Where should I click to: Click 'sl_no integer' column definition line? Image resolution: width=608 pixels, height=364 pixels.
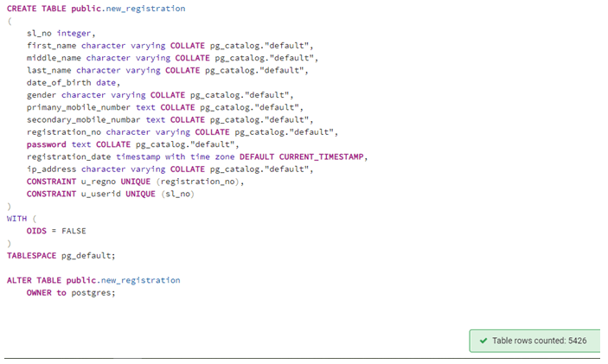pos(61,34)
